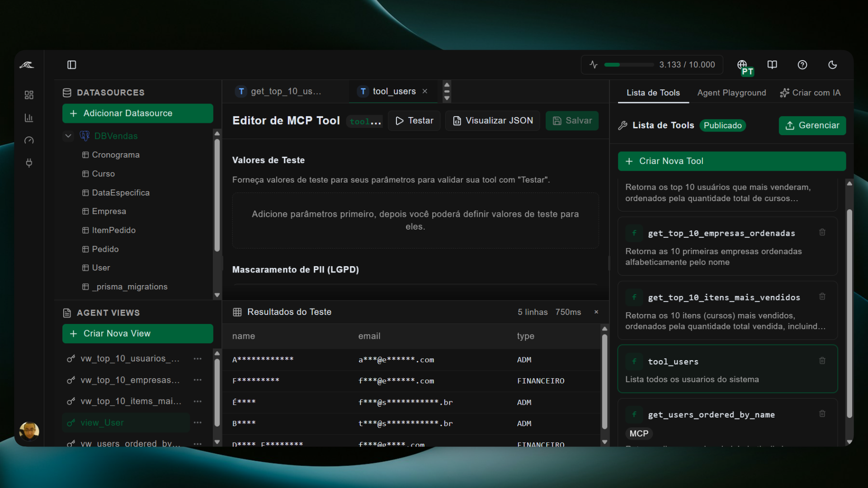Delete get_top_10_empresas_ordenadas tool trash icon
This screenshot has width=868, height=488.
(822, 232)
